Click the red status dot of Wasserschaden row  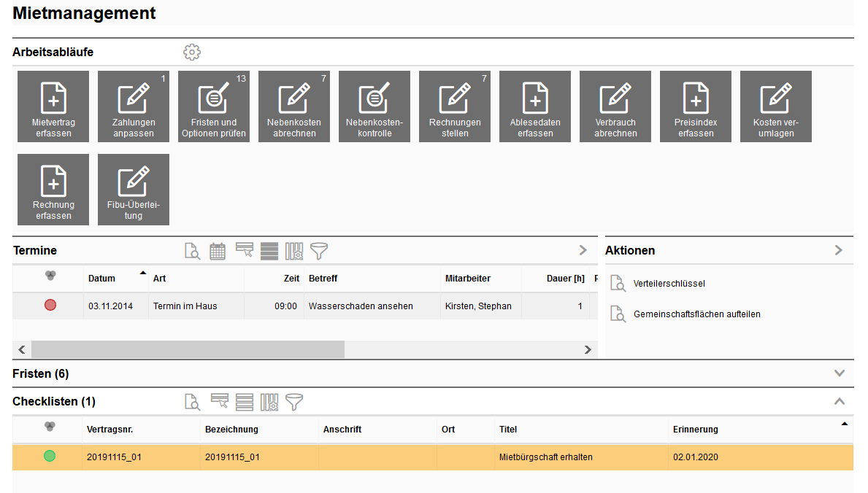coord(50,305)
